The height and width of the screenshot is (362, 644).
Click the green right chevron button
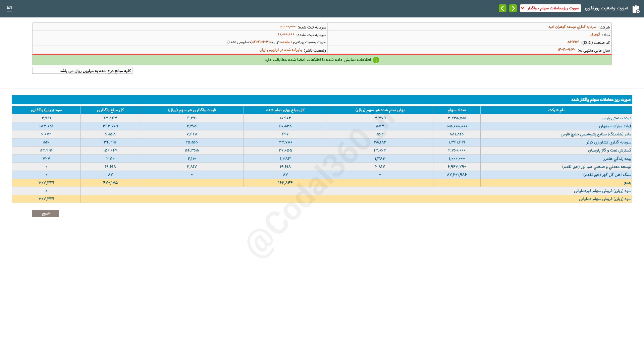point(513,8)
